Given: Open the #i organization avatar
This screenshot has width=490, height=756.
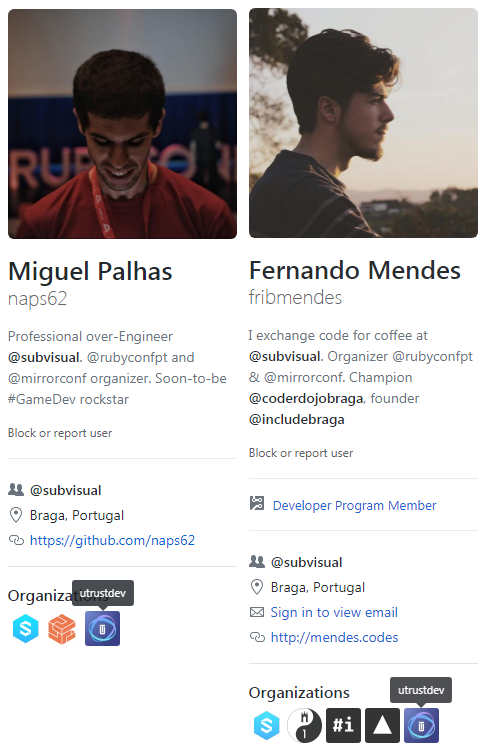Looking at the screenshot, I should tap(343, 725).
